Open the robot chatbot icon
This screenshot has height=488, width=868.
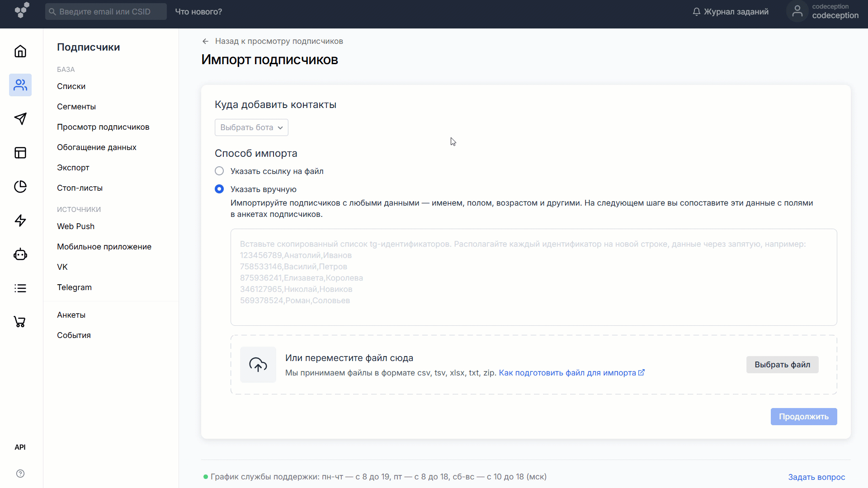tap(20, 254)
